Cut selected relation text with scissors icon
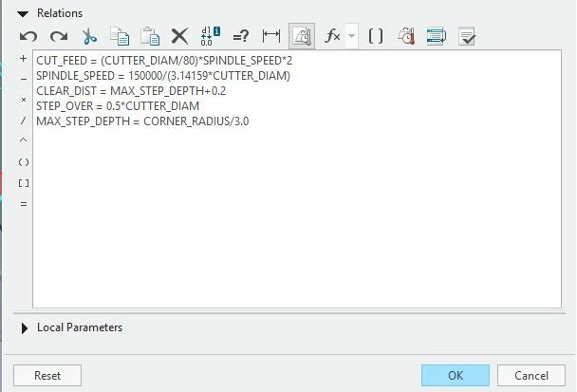 pos(89,36)
